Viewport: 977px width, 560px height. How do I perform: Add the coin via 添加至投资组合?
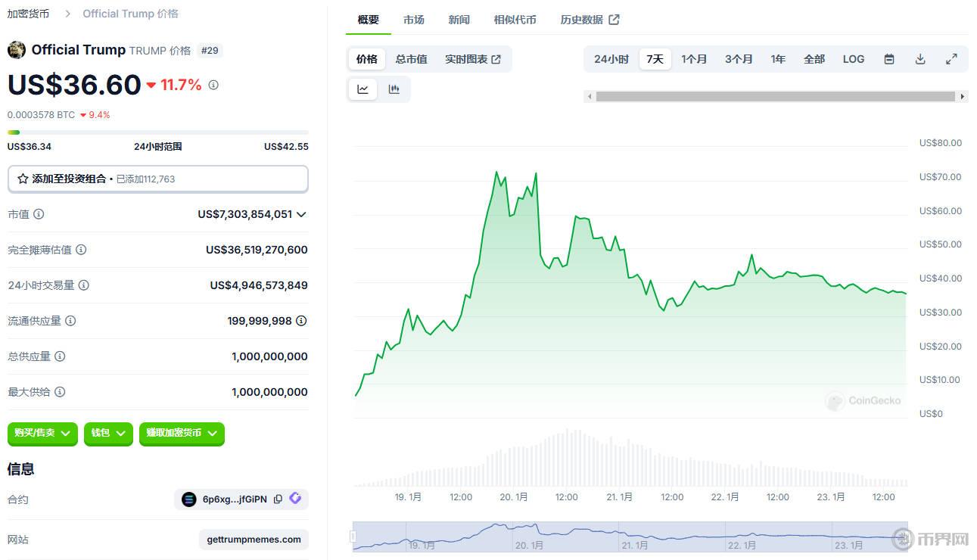(158, 179)
